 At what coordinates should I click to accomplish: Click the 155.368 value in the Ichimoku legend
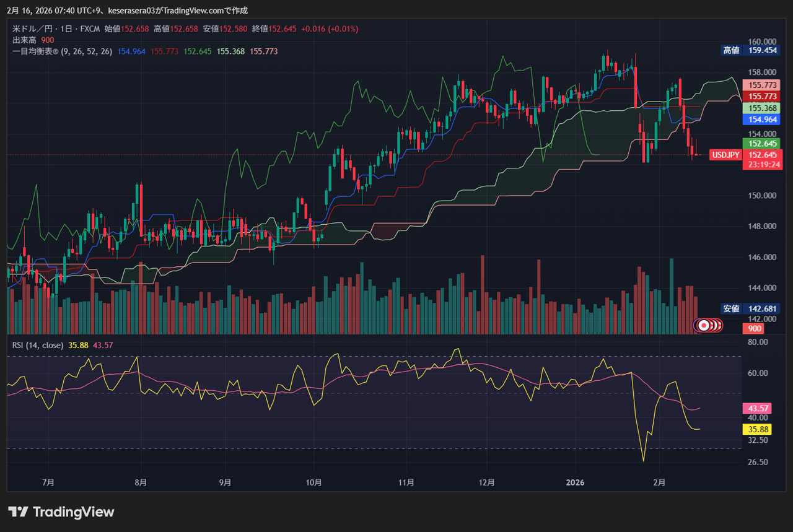[x=230, y=51]
